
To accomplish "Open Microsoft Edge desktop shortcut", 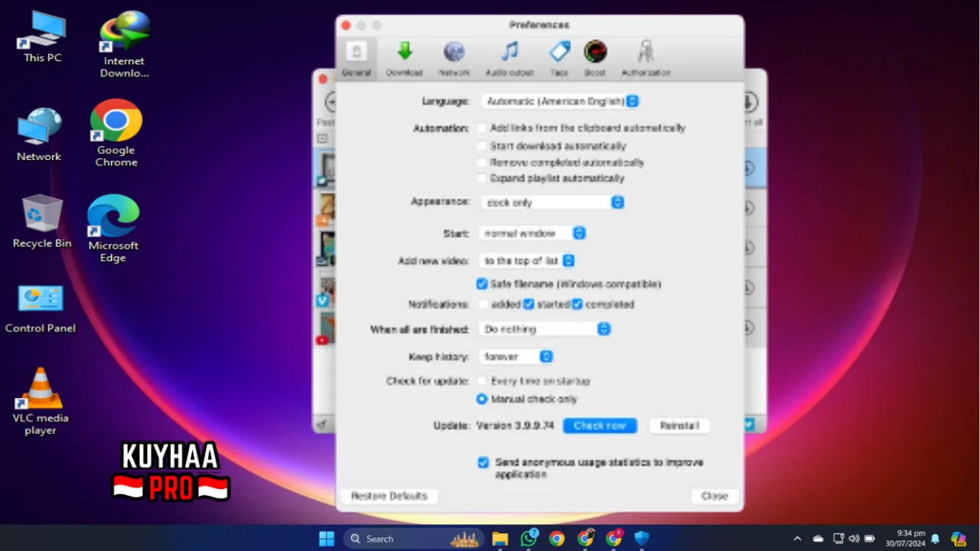I will (x=113, y=229).
